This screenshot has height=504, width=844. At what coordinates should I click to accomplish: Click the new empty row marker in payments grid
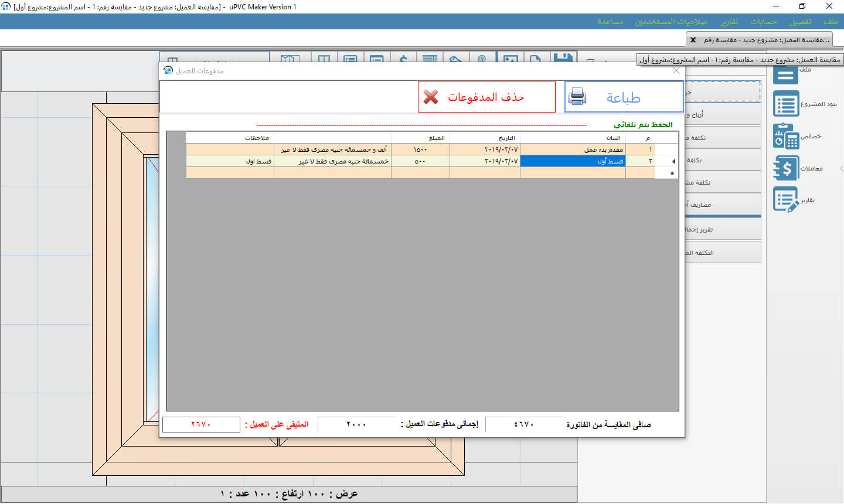pyautogui.click(x=672, y=173)
